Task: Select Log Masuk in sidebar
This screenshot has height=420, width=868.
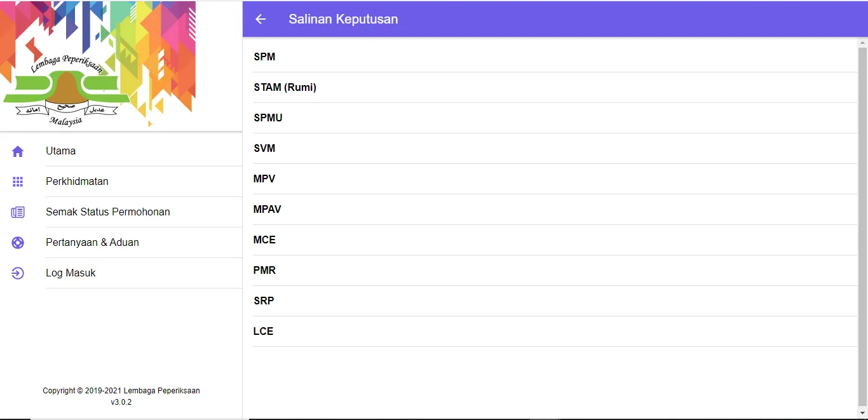Action: coord(121,273)
